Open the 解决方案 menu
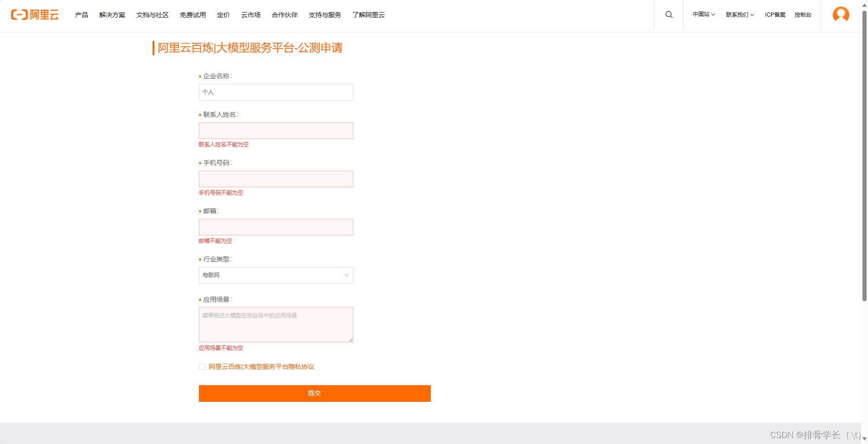 point(112,15)
